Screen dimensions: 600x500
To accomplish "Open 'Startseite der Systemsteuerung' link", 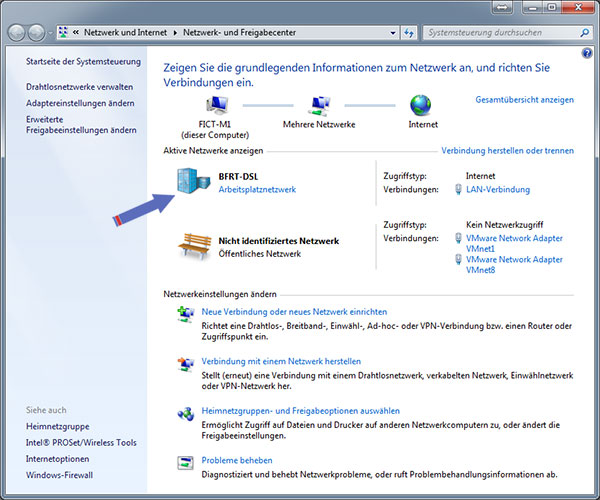I will (83, 62).
